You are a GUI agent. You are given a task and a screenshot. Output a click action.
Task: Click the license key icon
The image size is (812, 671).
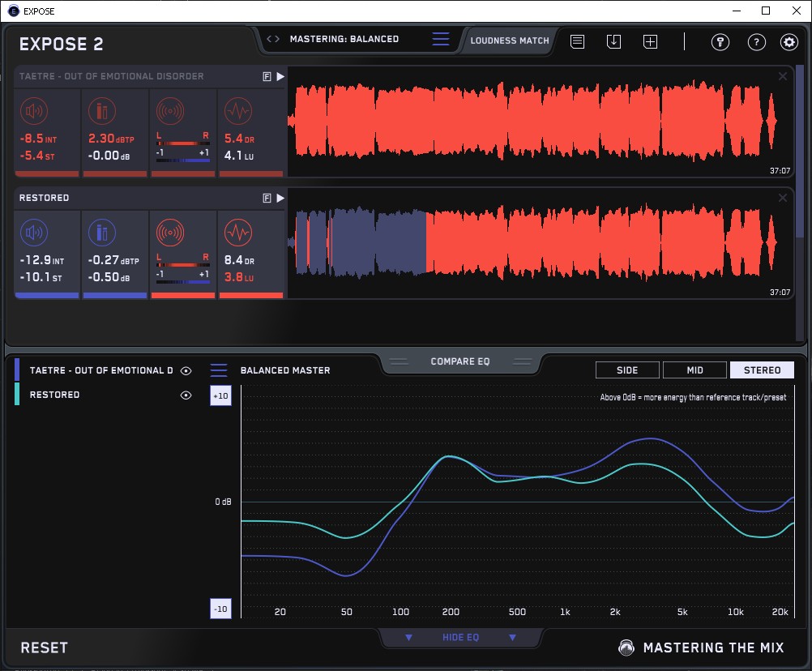click(x=720, y=42)
